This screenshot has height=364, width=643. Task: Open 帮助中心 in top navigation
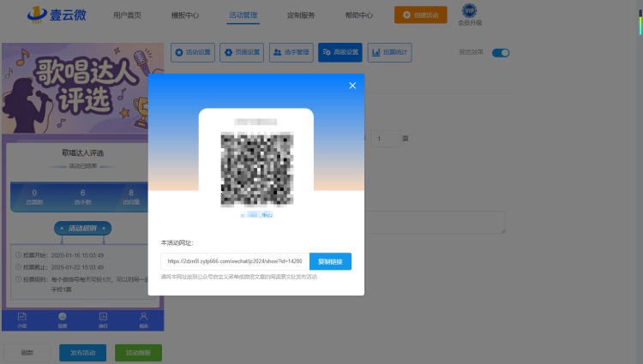click(359, 15)
